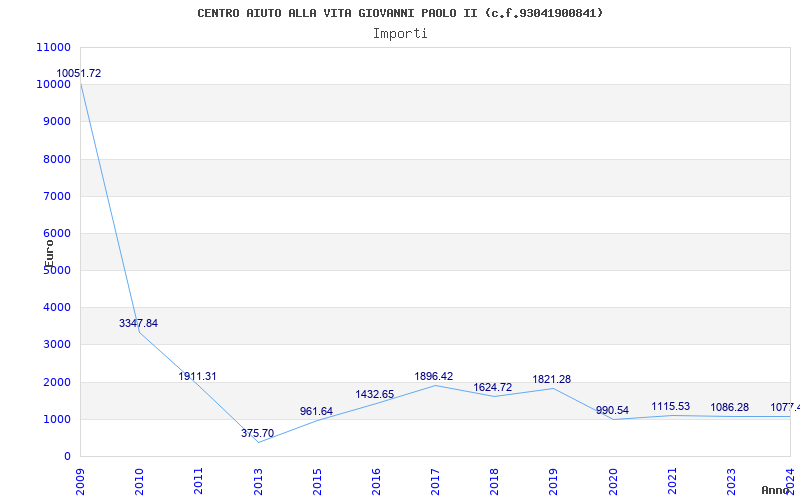Click the Anno x-axis title

pos(776,490)
